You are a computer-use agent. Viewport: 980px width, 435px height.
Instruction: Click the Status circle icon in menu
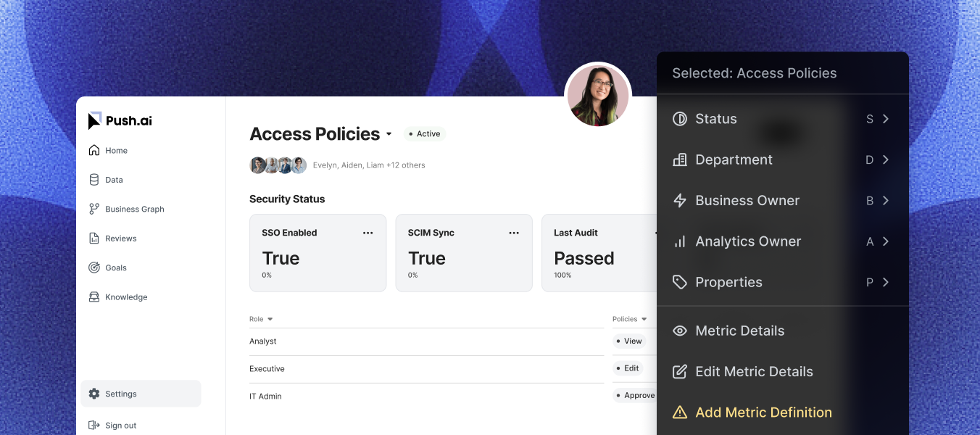click(680, 119)
